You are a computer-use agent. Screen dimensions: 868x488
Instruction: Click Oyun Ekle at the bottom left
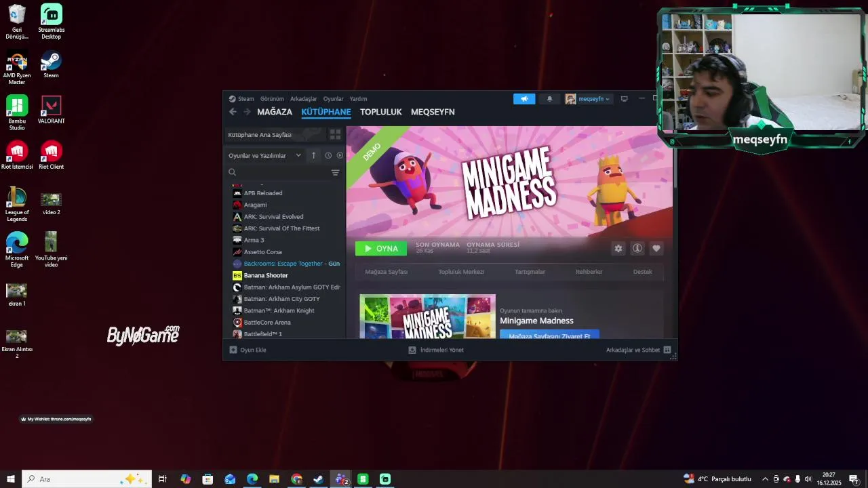click(x=248, y=350)
